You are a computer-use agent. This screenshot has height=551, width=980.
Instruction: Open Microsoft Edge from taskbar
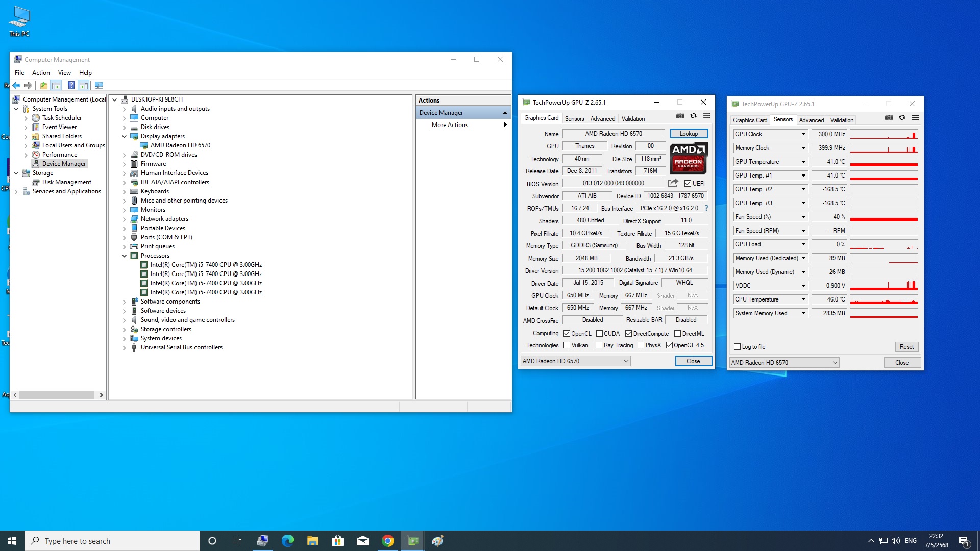(x=287, y=541)
